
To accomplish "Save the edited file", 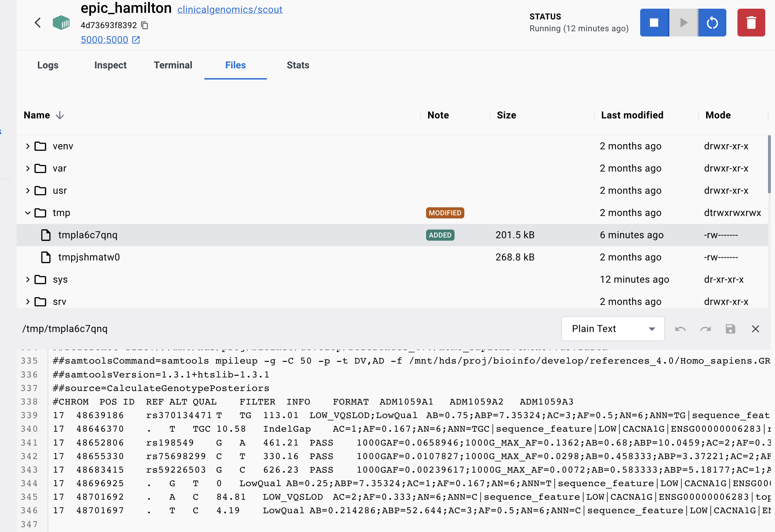I will 731,329.
